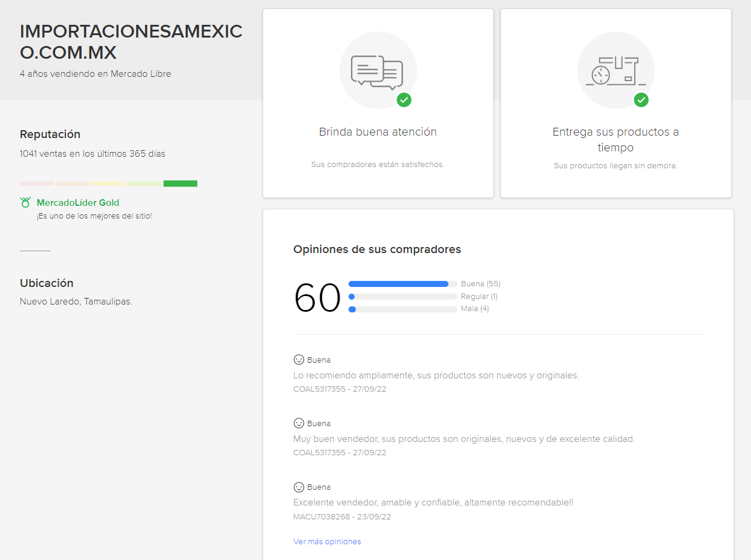751x560 pixels.
Task: Click '1041 ventas en los últimos 365 días'
Action: [93, 154]
